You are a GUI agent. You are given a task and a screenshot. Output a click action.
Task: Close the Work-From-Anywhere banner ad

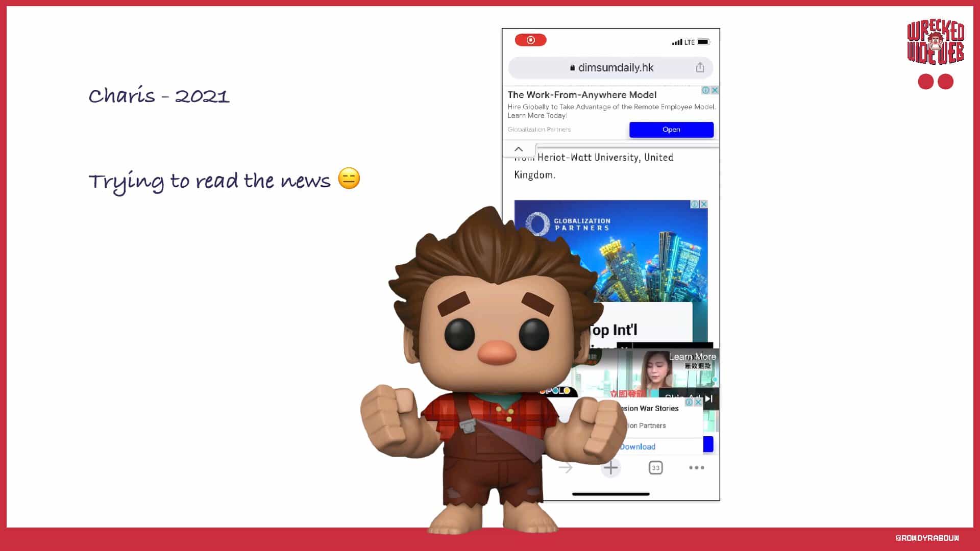[715, 90]
